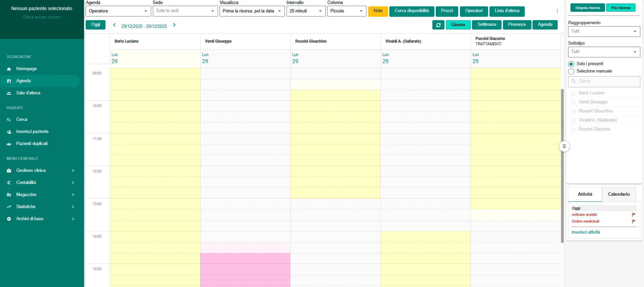Image resolution: width=644 pixels, height=287 pixels.
Task: Expand the Contabilità submenu chevron
Action: coord(73,183)
